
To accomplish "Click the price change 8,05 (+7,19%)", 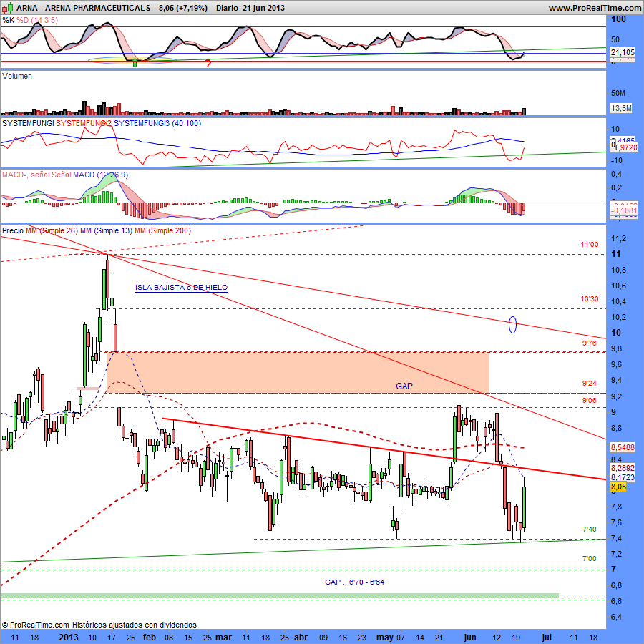I will coord(182,8).
